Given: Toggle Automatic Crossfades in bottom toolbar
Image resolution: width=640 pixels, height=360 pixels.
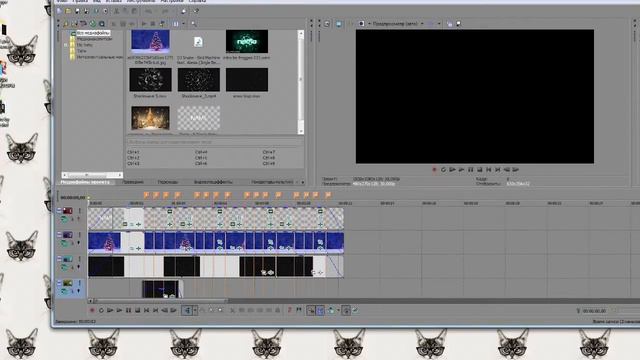Looking at the screenshot, I should click(x=320, y=311).
